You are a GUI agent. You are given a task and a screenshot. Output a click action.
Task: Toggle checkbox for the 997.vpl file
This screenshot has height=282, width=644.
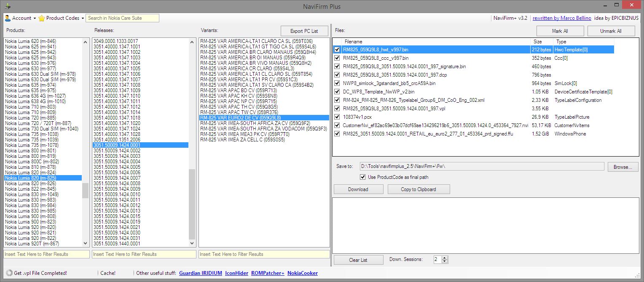point(337,109)
